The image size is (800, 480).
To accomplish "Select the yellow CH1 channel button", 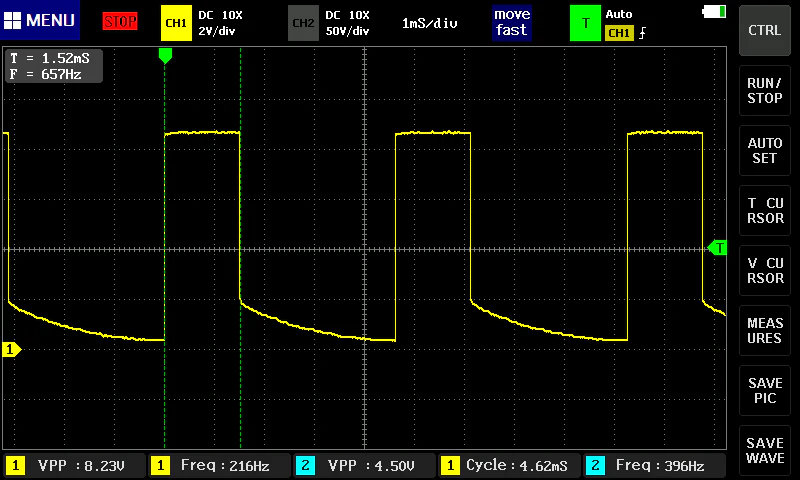I will [x=176, y=23].
